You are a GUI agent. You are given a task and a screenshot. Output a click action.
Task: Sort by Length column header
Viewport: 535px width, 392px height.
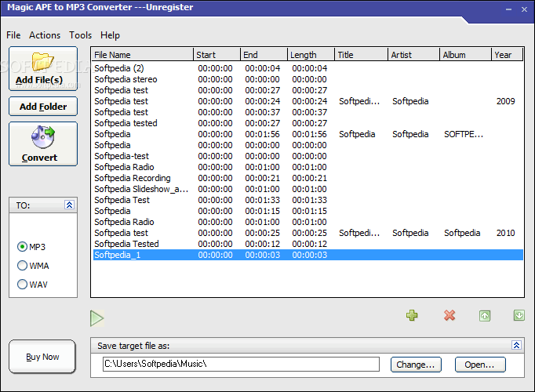pos(311,55)
